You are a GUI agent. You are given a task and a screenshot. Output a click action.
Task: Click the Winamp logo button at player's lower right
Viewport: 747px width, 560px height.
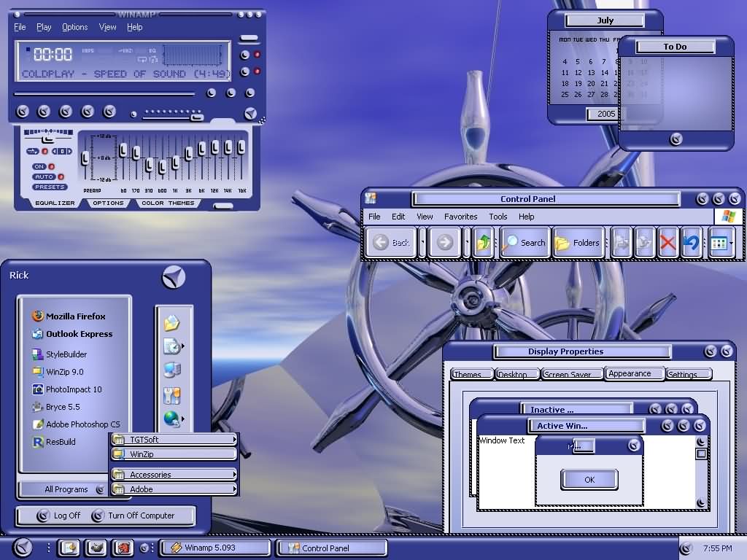point(251,113)
